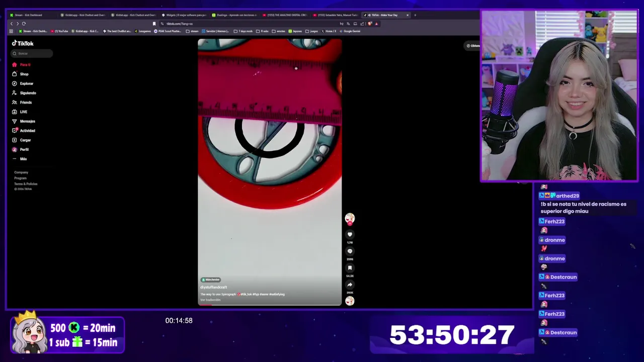Open the 7 days mods bookmarks folder
644x362 pixels.
243,31
